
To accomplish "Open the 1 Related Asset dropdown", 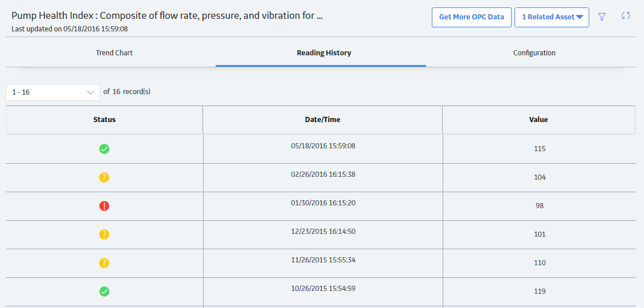I will point(552,17).
